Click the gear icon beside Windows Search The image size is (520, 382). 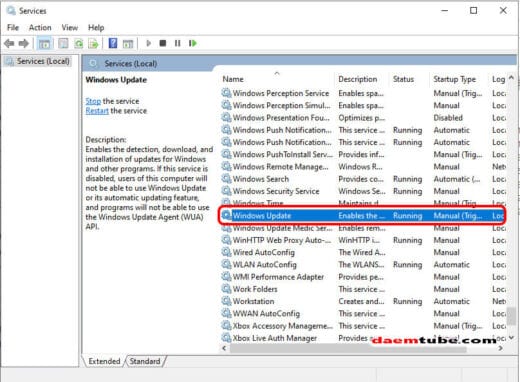pyautogui.click(x=226, y=179)
